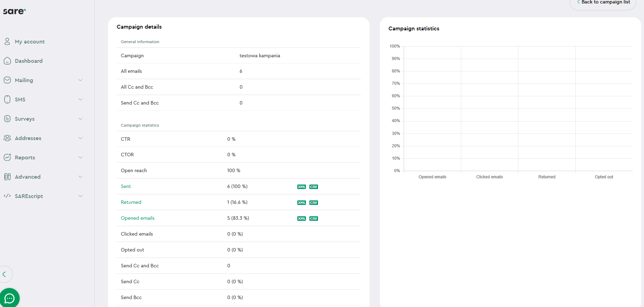The height and width of the screenshot is (307, 644).
Task: Expand the Reports menu chevron
Action: pyautogui.click(x=80, y=157)
